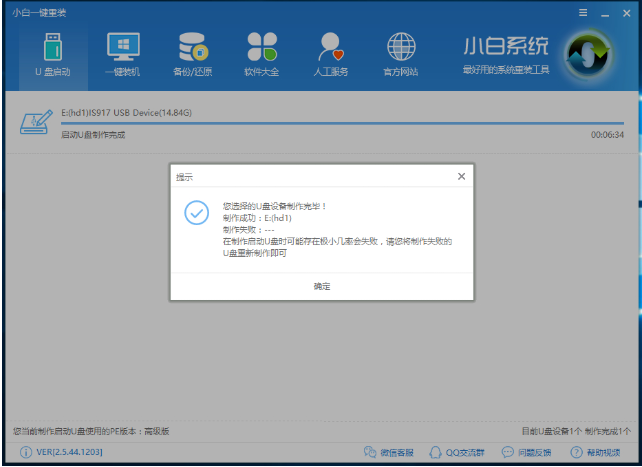Image resolution: width=642 pixels, height=467 pixels.
Task: Click PE版本：高级版 status text
Action: pyautogui.click(x=91, y=431)
